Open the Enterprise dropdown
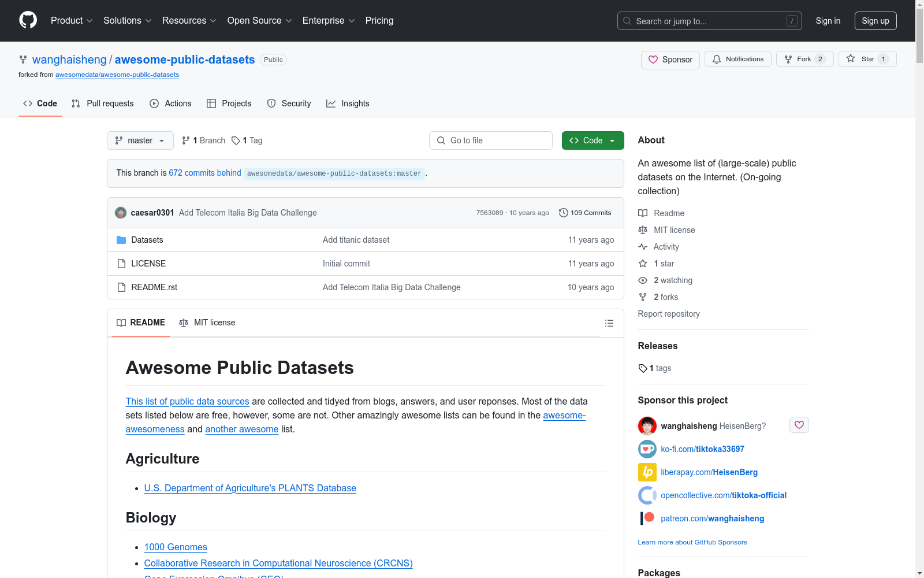This screenshot has height=578, width=924. [x=329, y=21]
